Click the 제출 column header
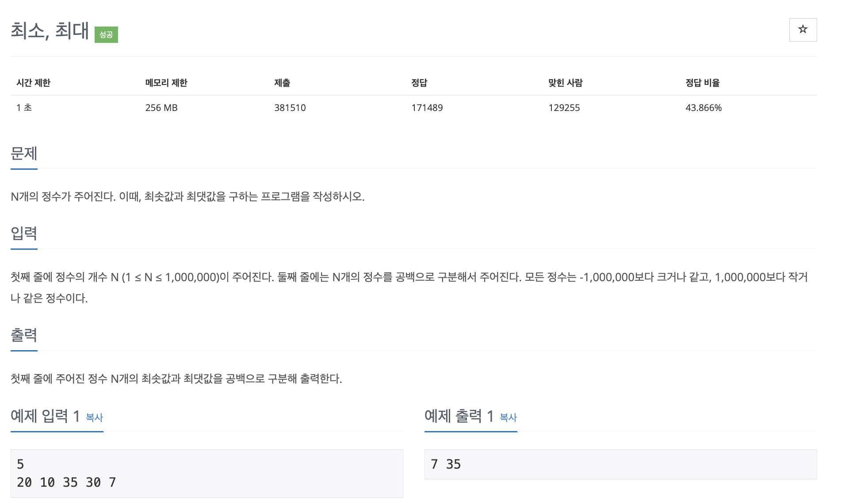Viewport: 849px width, 504px height. [x=282, y=83]
